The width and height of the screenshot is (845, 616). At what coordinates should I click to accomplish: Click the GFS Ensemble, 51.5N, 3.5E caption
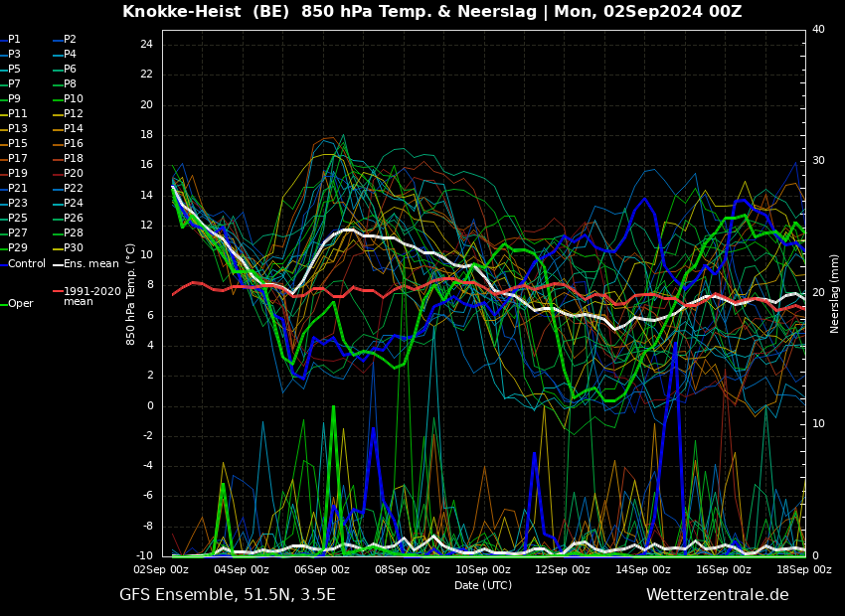coord(228,595)
